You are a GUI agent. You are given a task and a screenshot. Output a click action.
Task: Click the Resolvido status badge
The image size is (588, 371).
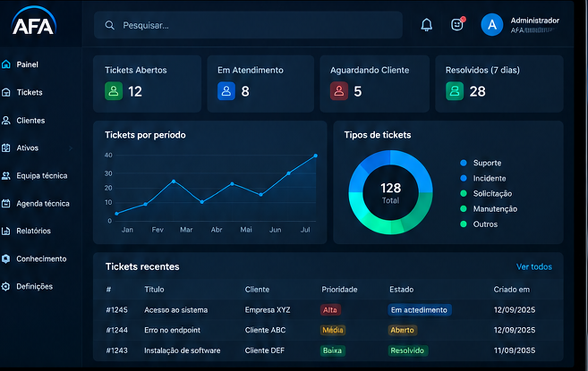tap(408, 350)
